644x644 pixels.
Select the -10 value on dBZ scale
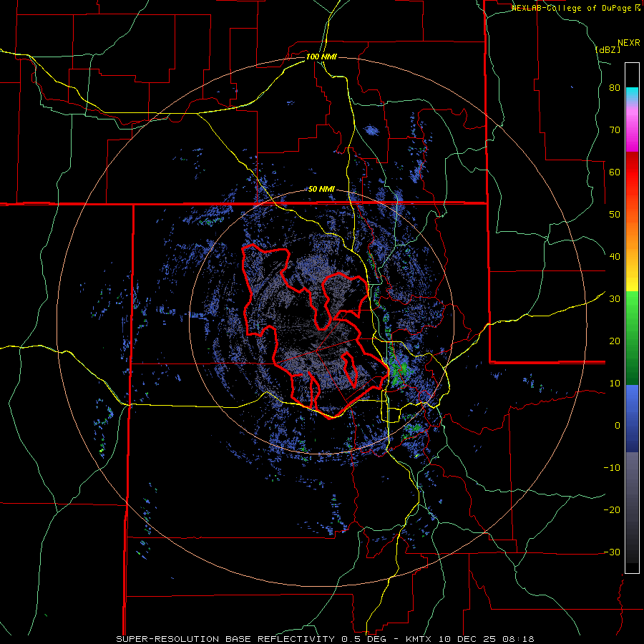[612, 467]
